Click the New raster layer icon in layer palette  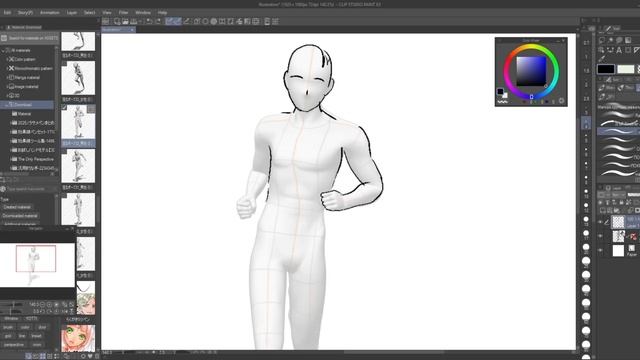pyautogui.click(x=602, y=210)
